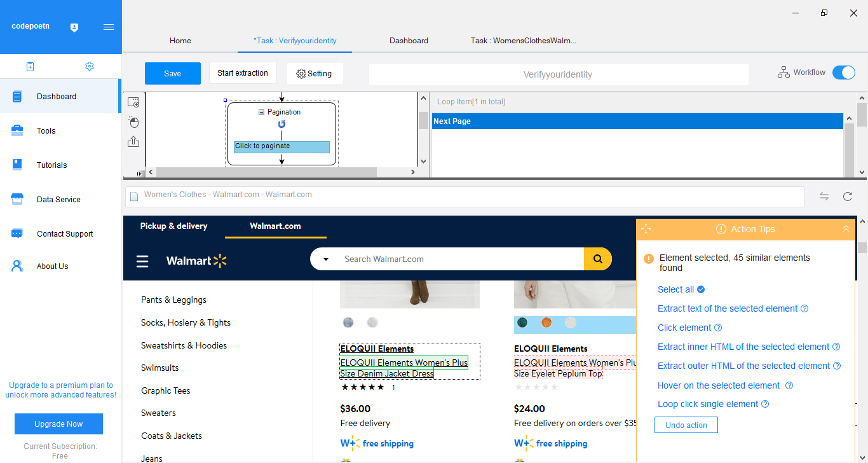Click the yellow Walmart search magnifier button
Viewport: 868px width, 463px height.
point(597,259)
